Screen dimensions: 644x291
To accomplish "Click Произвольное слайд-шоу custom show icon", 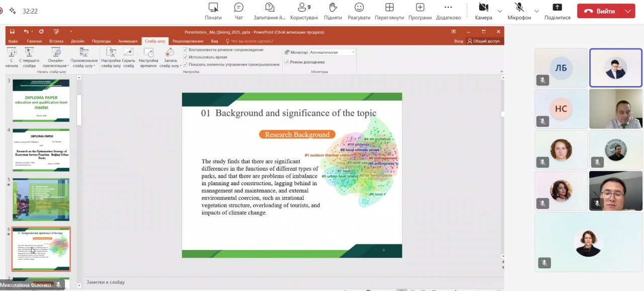I will (84, 52).
